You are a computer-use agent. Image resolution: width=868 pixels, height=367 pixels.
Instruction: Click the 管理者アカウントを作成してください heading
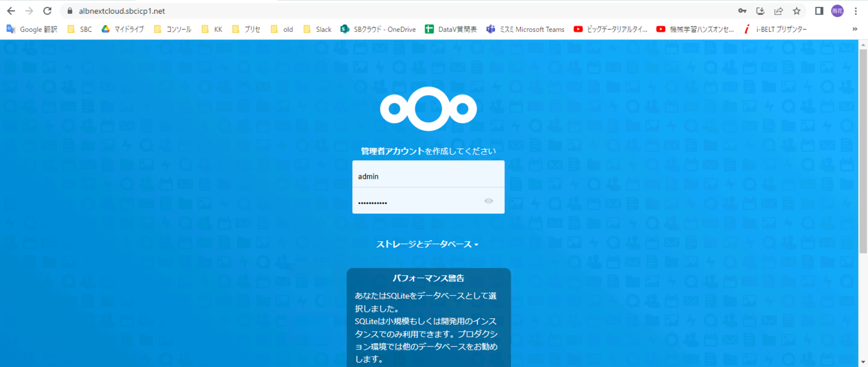point(428,151)
